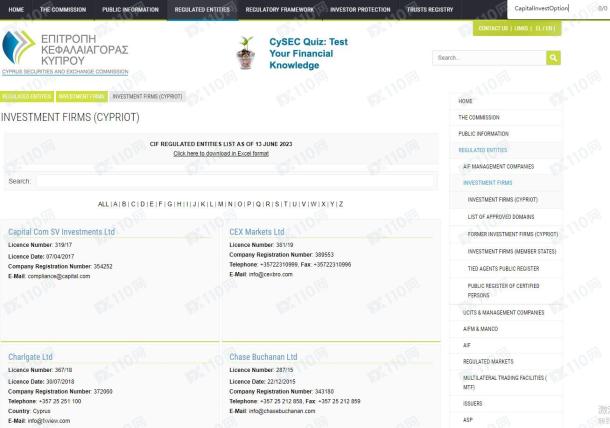Click INVESTMENT FIRMS (CYPRIOT) breadcrumb
610x428 pixels.
point(147,96)
